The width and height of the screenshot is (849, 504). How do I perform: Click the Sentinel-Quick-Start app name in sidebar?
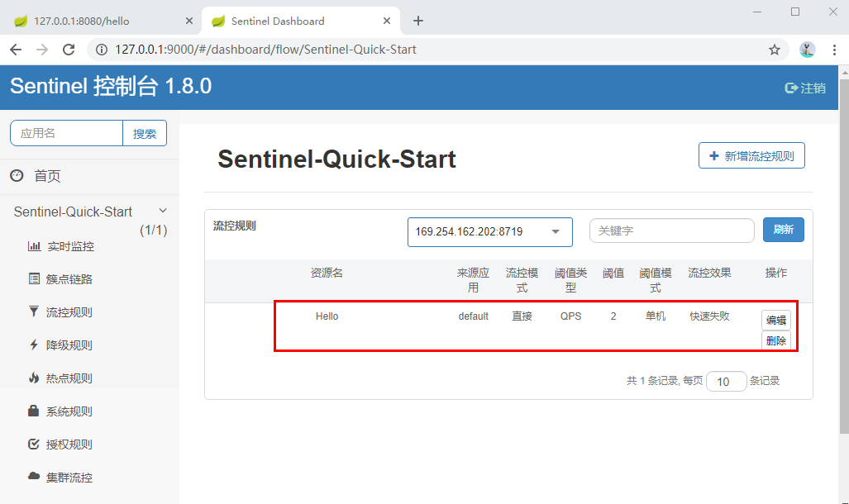[x=73, y=212]
